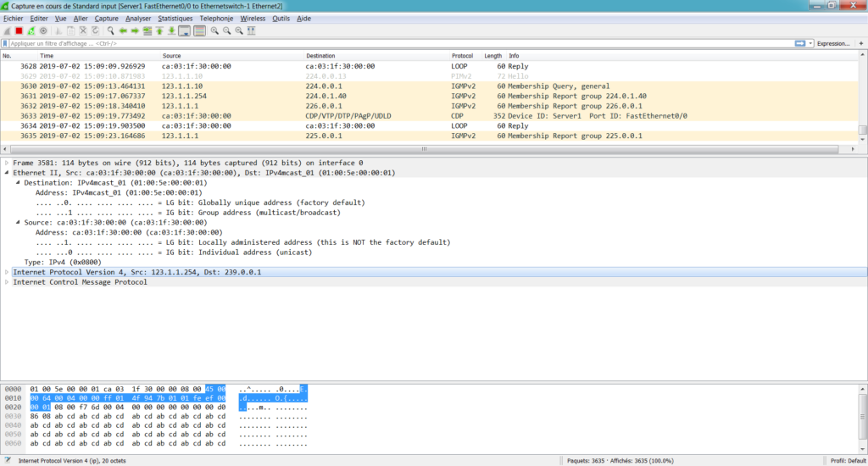Viewport: 868px width, 466px height.
Task: Add a filter button with the plus icon
Action: click(x=861, y=43)
